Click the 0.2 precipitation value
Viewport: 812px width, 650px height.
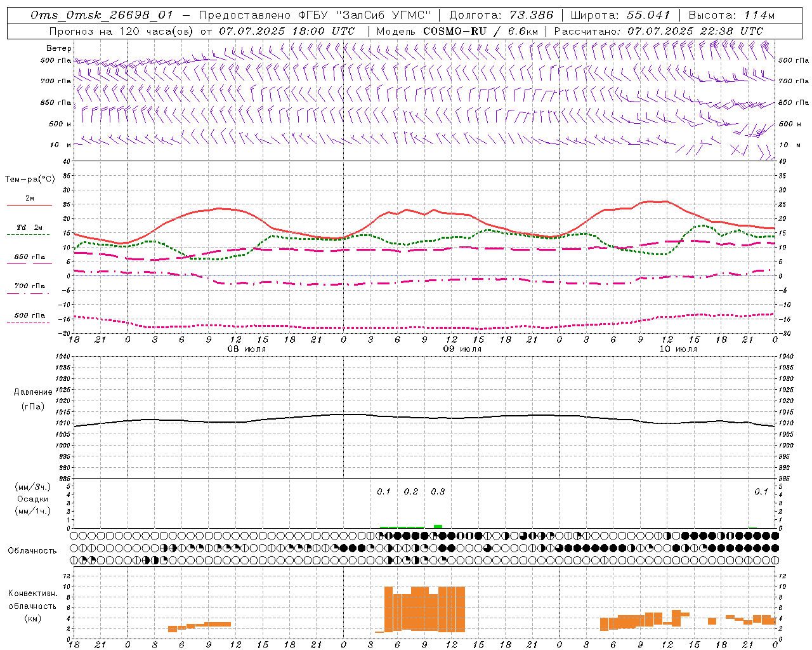(411, 492)
